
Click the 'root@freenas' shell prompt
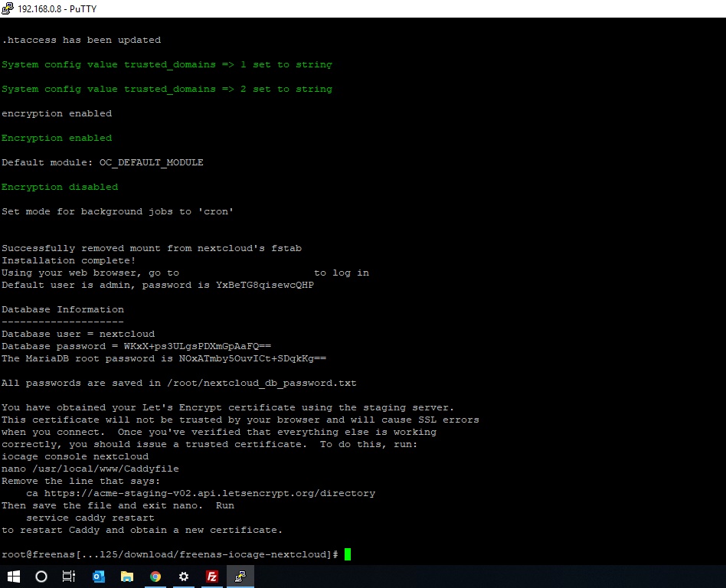[170, 554]
